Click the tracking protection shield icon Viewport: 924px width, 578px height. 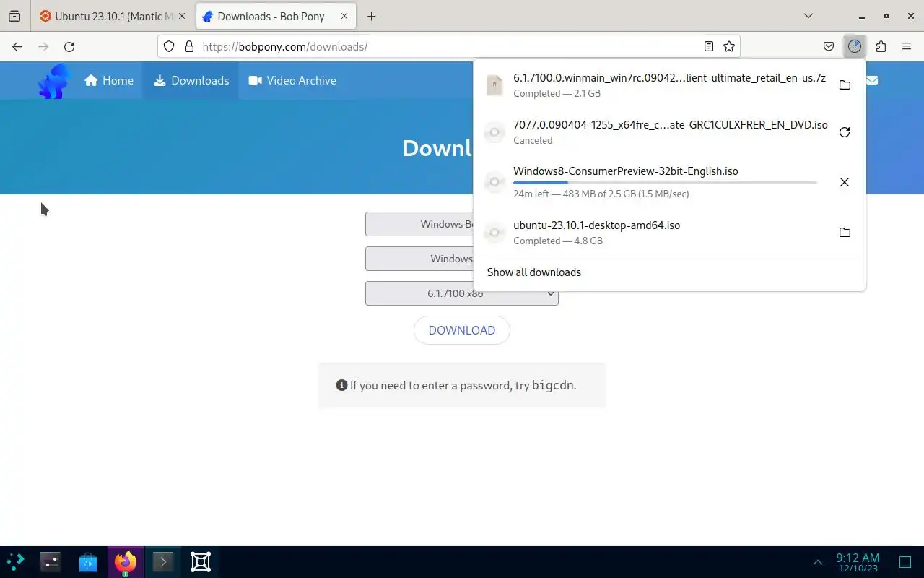pyautogui.click(x=169, y=46)
